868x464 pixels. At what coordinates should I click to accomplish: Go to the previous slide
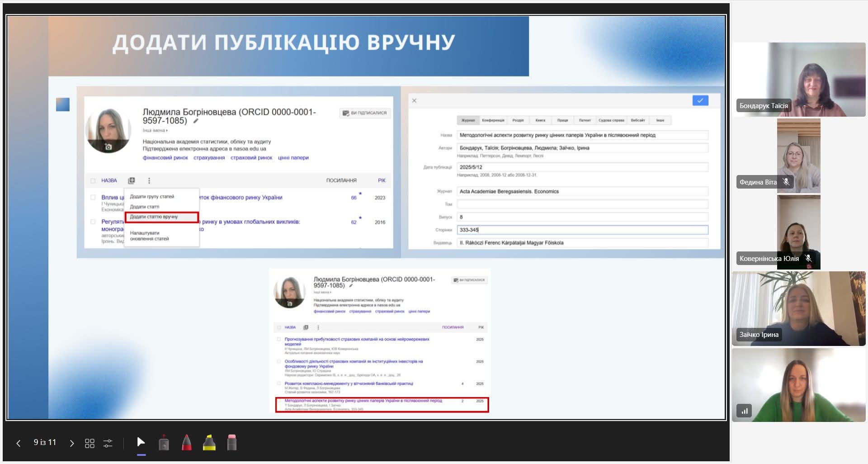[x=19, y=443]
